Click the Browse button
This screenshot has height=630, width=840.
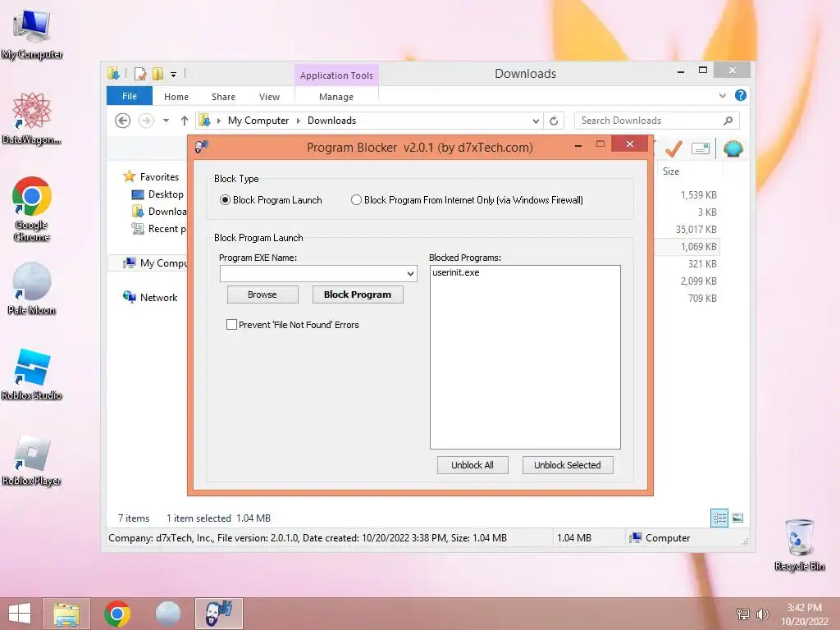[262, 294]
